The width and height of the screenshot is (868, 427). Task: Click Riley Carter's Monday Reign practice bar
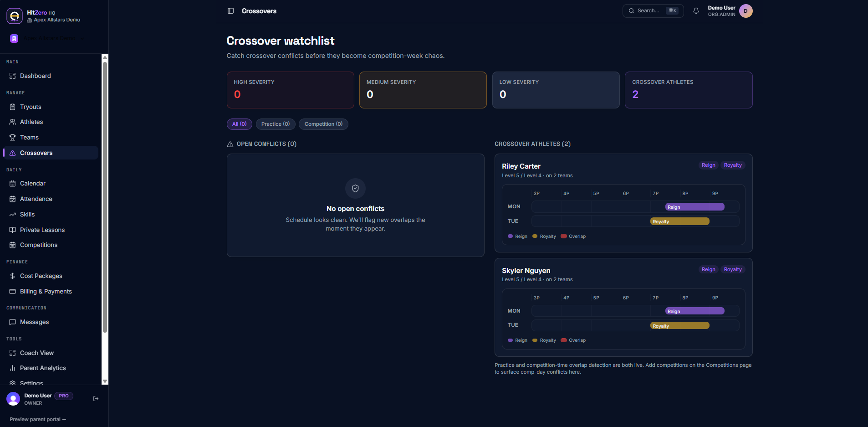pos(694,207)
